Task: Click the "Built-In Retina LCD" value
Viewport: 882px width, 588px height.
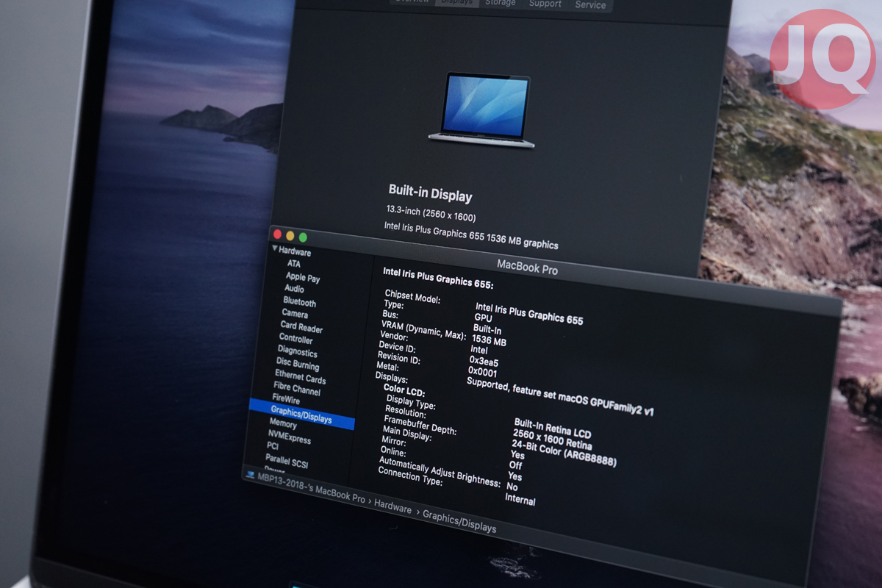Action: [x=553, y=429]
